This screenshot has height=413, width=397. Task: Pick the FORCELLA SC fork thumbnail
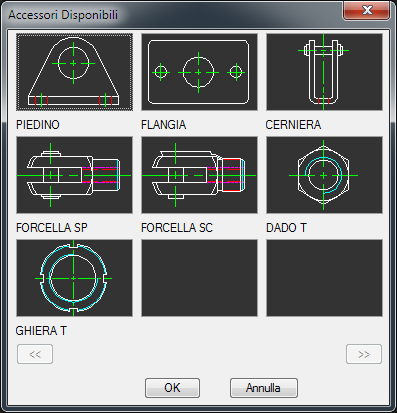199,175
